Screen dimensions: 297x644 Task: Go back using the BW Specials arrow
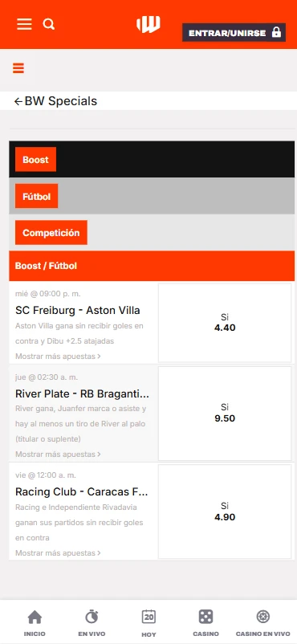pos(18,101)
